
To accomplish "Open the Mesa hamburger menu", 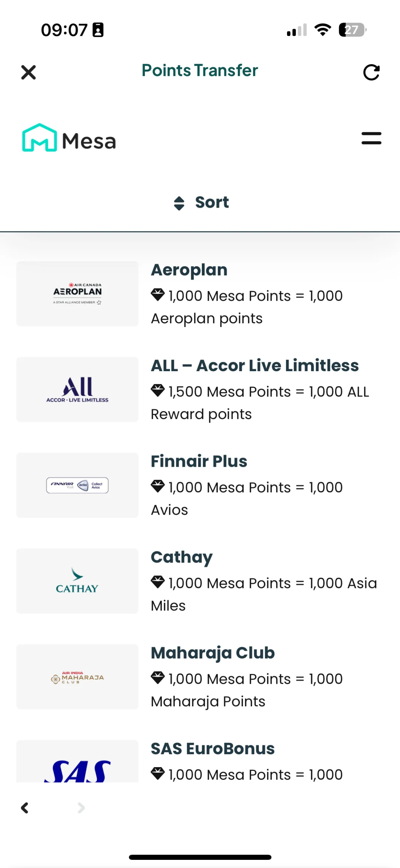I will tap(371, 138).
